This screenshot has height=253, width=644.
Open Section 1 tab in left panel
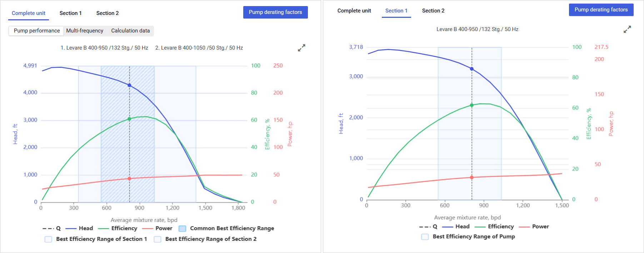tap(71, 13)
